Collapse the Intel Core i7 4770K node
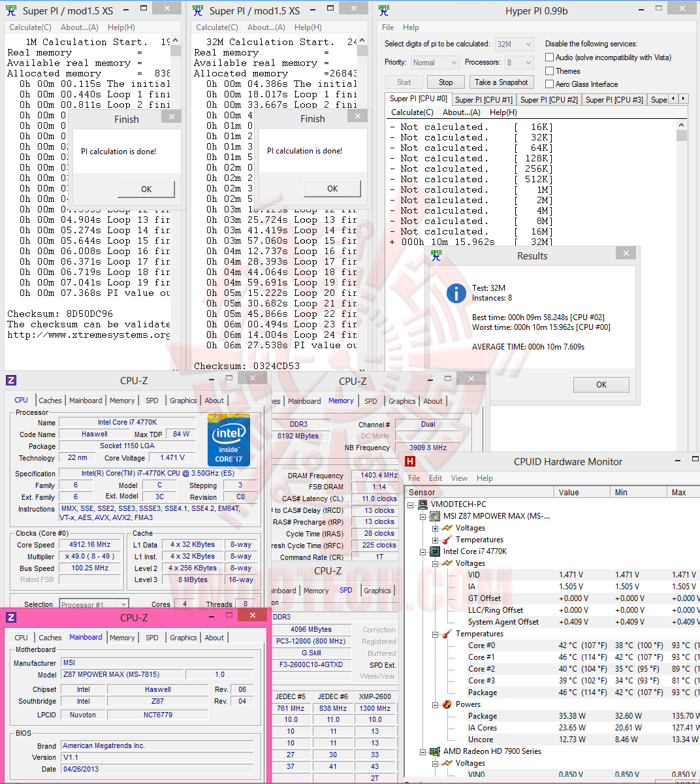 point(423,551)
